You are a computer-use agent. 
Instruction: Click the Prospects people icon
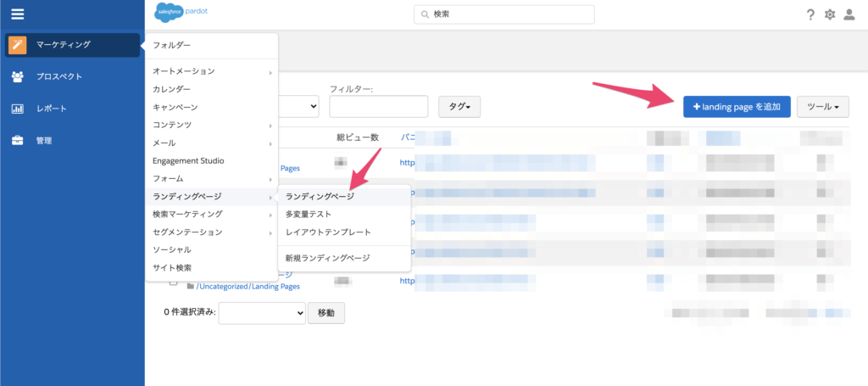[x=18, y=76]
